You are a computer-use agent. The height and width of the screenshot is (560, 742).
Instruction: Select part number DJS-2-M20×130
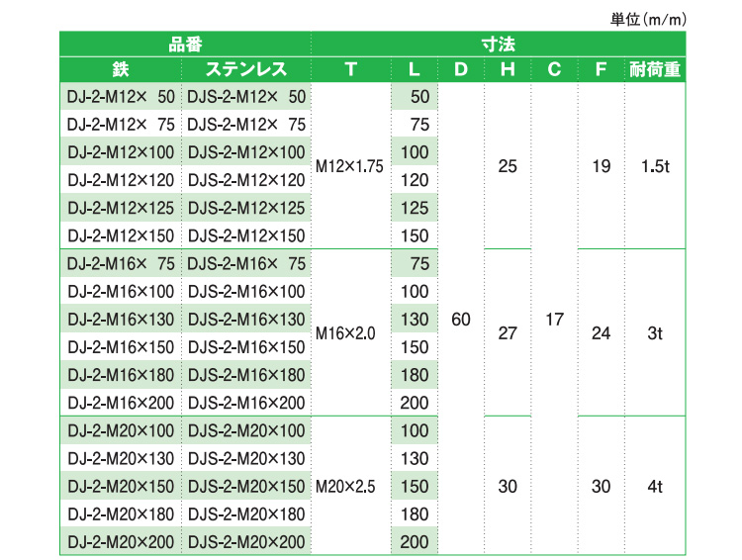pos(246,458)
